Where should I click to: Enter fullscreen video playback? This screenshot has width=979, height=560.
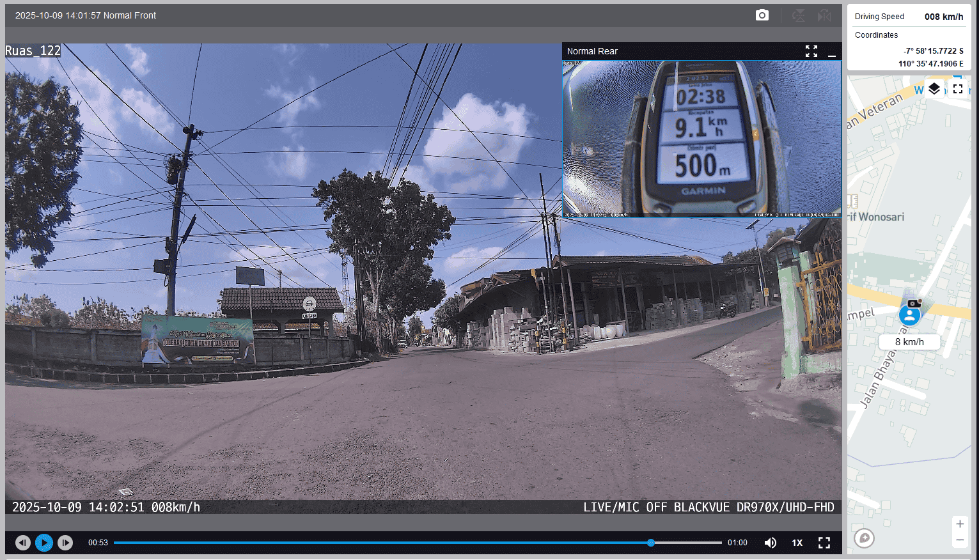(824, 543)
